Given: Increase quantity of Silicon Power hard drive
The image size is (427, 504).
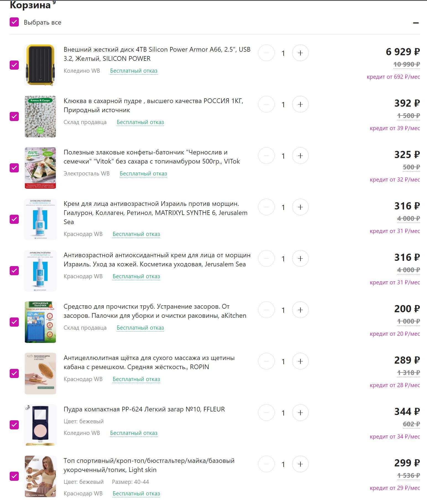Looking at the screenshot, I should [300, 53].
